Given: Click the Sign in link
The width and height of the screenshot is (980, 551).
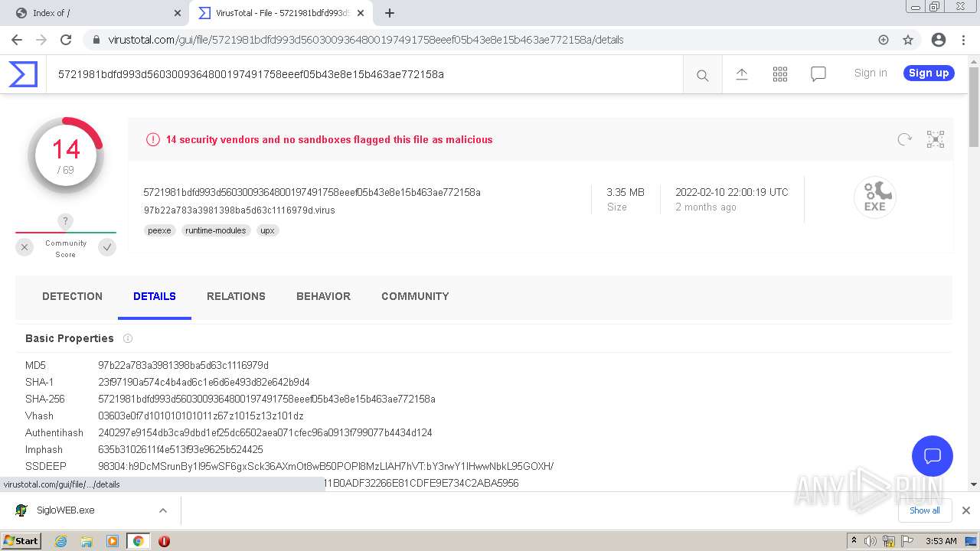Looking at the screenshot, I should [x=871, y=73].
